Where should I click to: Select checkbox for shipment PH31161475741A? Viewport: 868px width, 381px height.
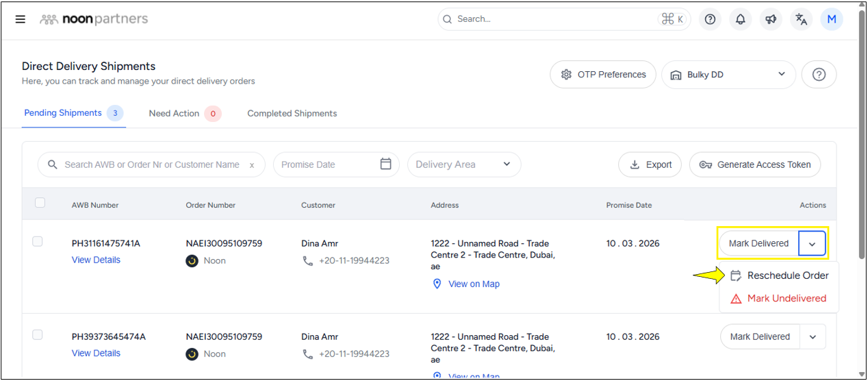click(38, 241)
